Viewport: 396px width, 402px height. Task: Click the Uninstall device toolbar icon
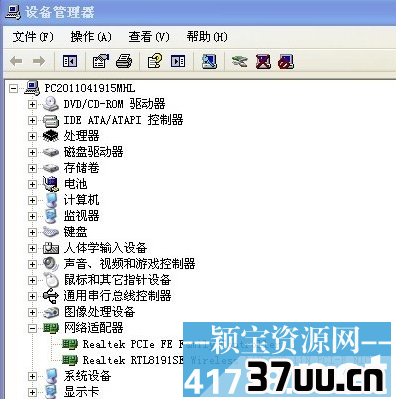(263, 61)
